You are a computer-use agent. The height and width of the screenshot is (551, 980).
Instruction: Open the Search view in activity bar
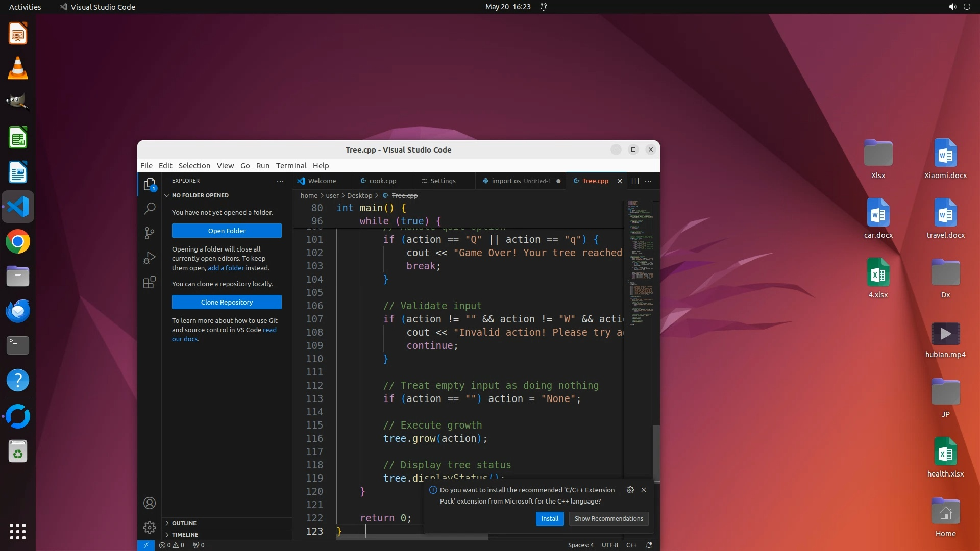pyautogui.click(x=149, y=208)
